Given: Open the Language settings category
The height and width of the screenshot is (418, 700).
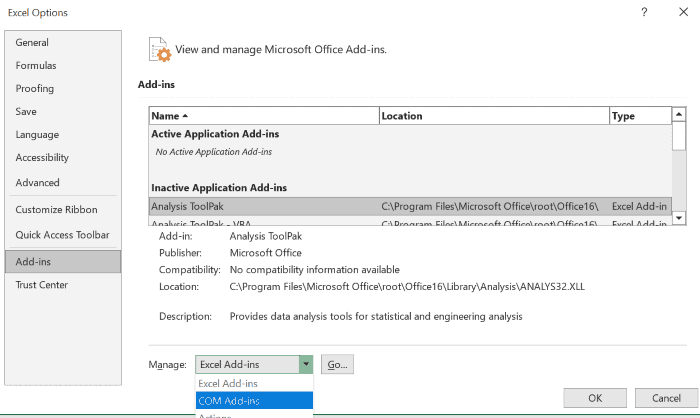Looking at the screenshot, I should 63,134.
